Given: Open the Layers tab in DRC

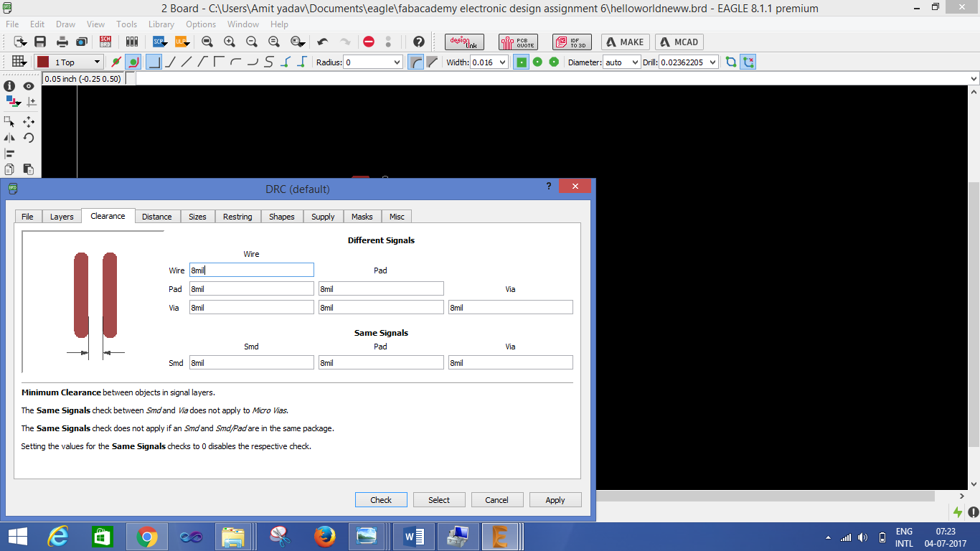Looking at the screenshot, I should (62, 217).
